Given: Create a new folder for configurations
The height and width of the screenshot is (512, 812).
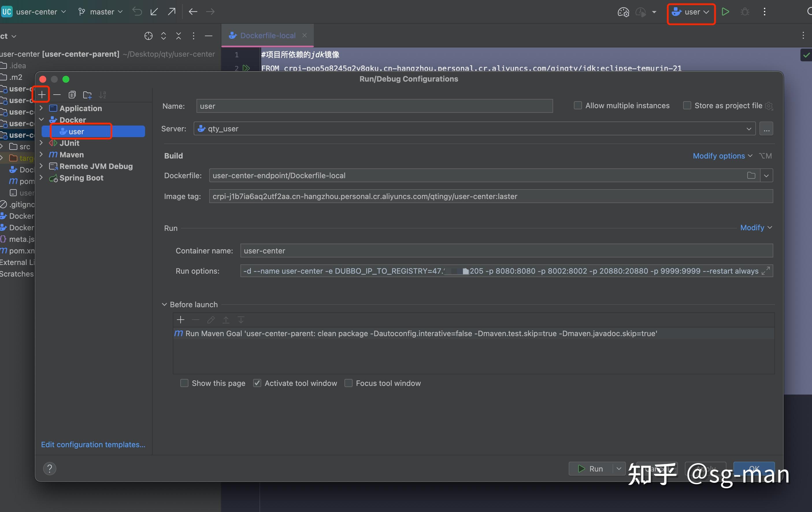Looking at the screenshot, I should click(87, 95).
